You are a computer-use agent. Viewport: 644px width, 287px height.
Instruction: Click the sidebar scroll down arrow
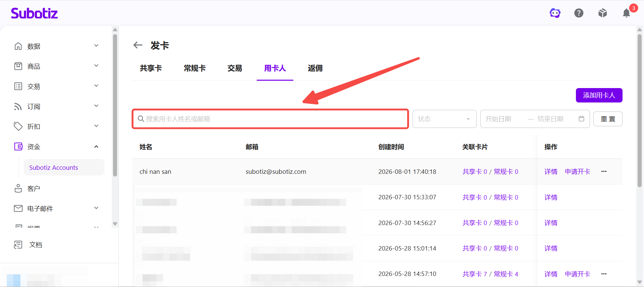(115, 224)
